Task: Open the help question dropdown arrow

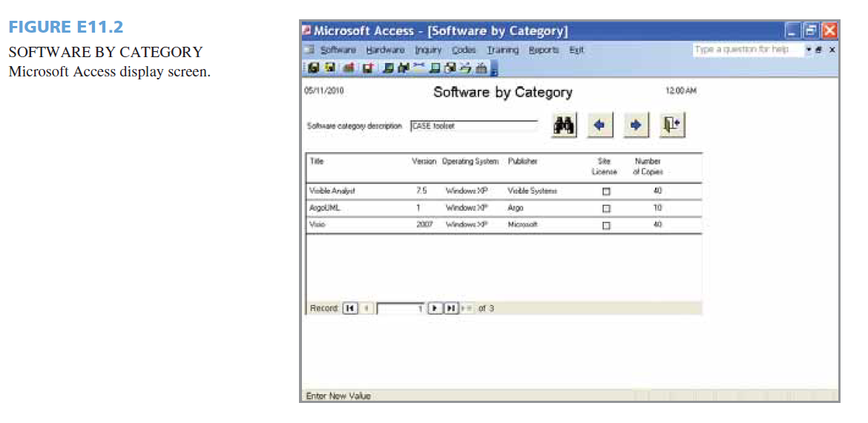Action: point(810,50)
